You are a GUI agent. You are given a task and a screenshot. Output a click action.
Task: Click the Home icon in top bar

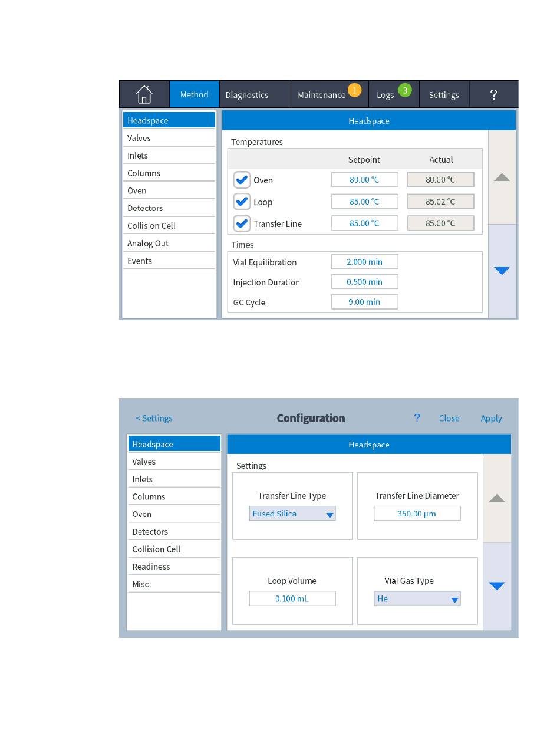point(144,94)
